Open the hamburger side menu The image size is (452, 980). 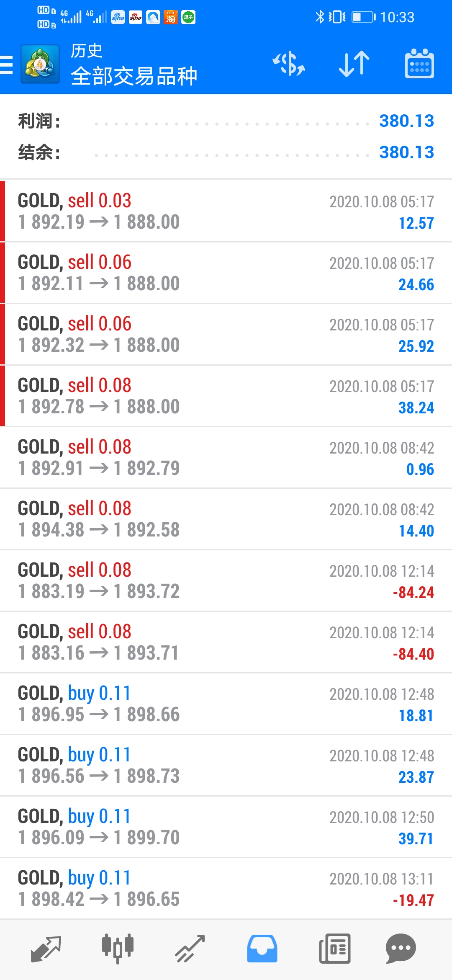pos(7,64)
